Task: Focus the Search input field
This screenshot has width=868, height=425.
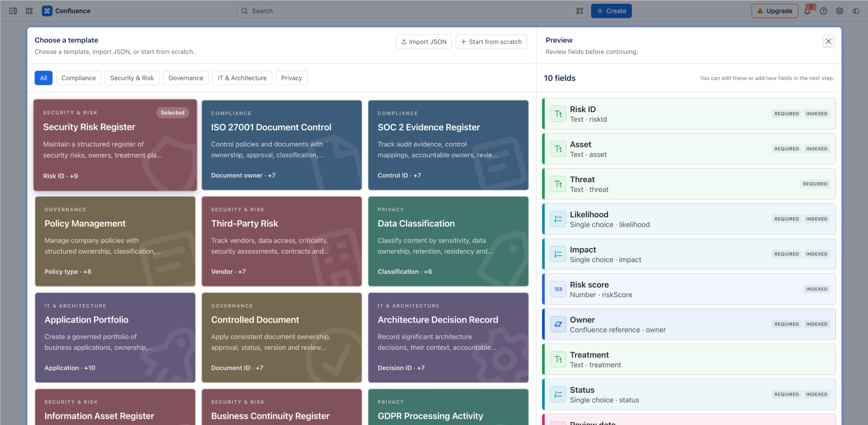Action: [412, 11]
